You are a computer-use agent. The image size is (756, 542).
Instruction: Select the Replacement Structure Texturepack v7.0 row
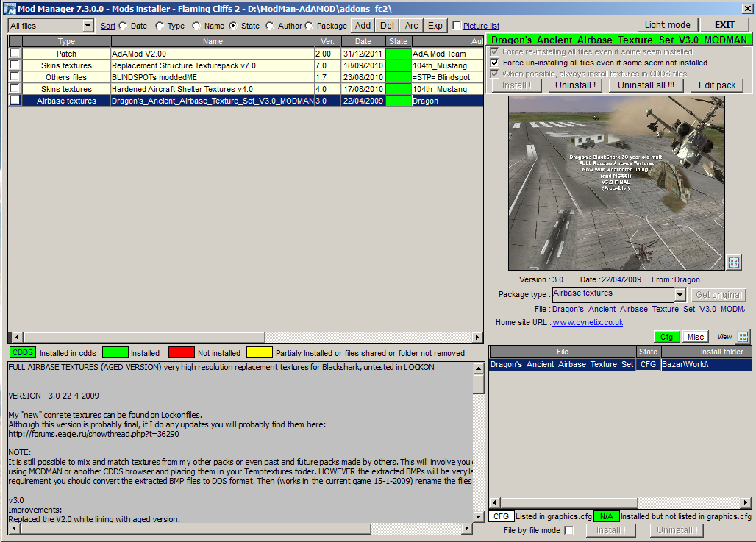pyautogui.click(x=246, y=65)
